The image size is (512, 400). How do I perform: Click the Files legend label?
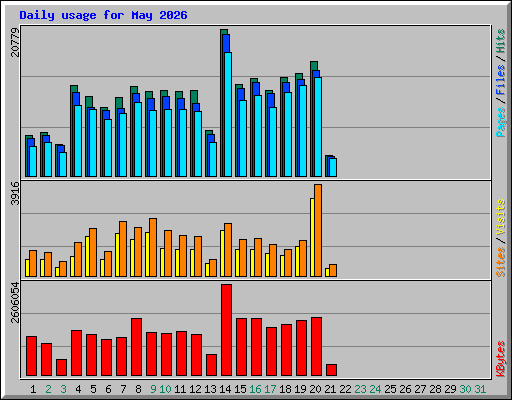tap(501, 80)
